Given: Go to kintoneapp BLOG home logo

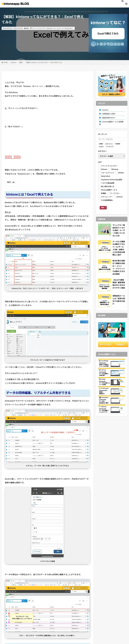Looking at the screenshot, I should [15, 4].
